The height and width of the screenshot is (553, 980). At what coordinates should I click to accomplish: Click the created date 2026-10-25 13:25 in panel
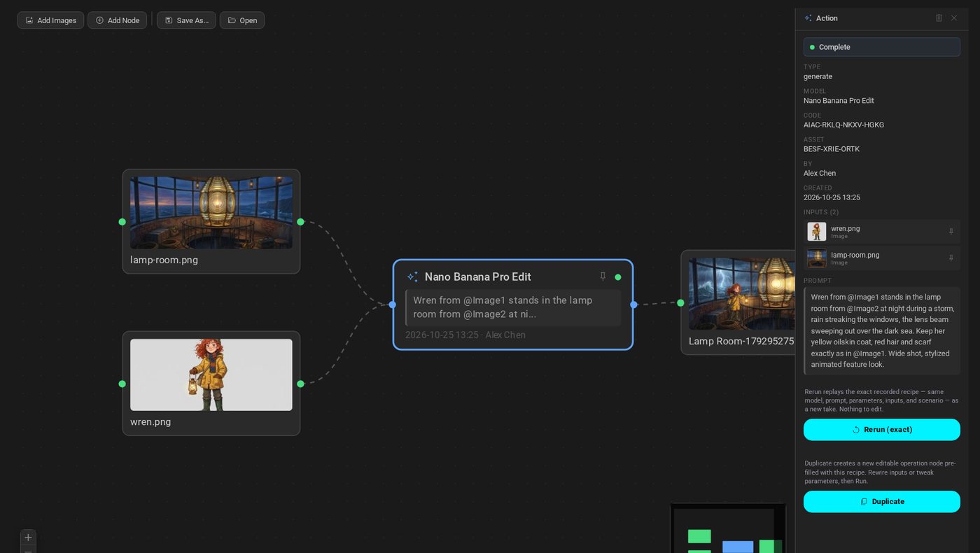click(x=832, y=197)
